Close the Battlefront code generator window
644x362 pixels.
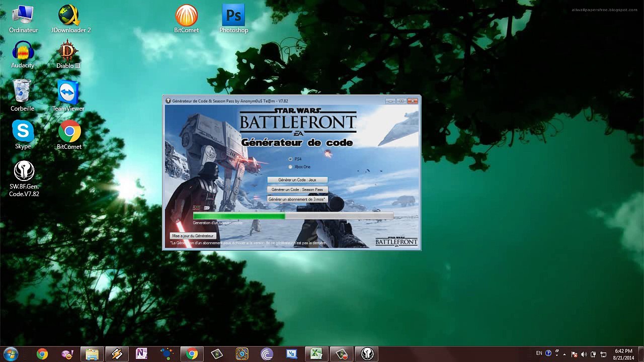tap(413, 101)
